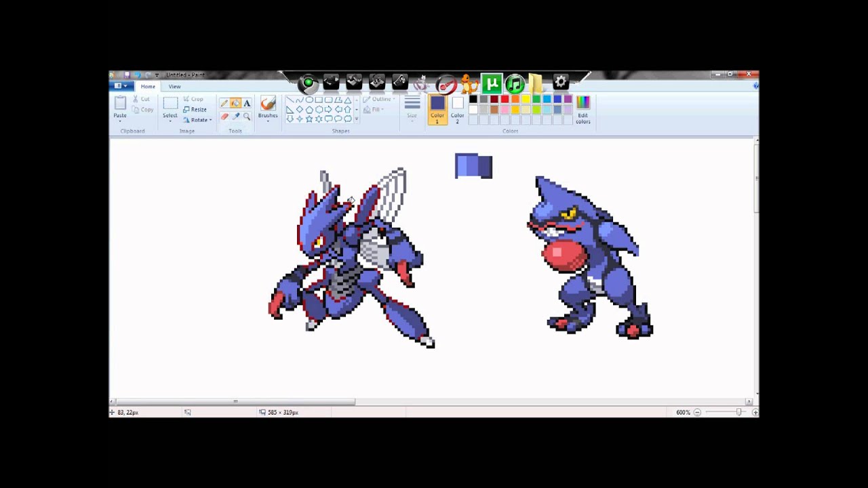
Task: Click the Brushes tool icon
Action: (268, 103)
